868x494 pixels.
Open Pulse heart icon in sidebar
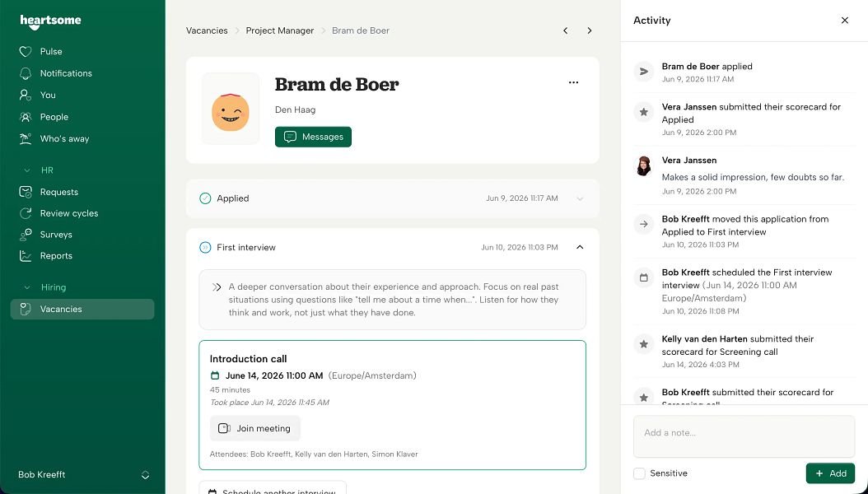(26, 51)
